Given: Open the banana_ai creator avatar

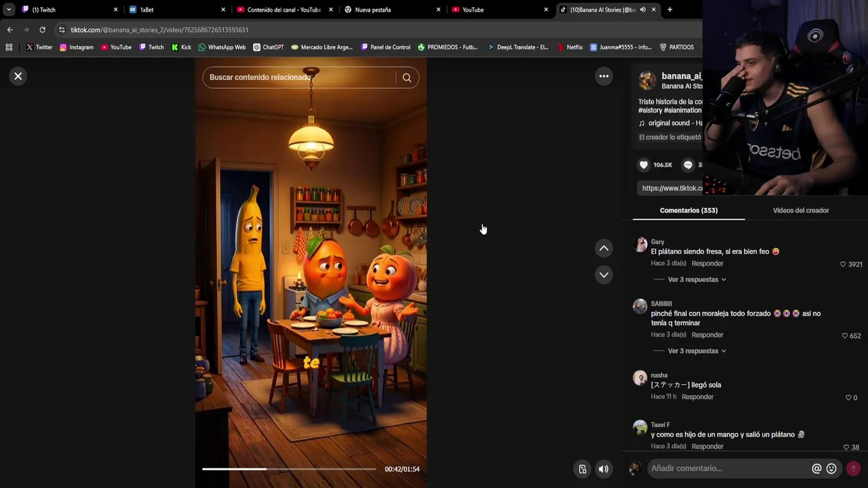Looking at the screenshot, I should tap(648, 81).
